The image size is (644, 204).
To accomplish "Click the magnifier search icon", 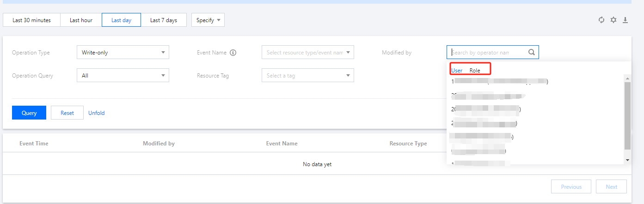I will tap(532, 53).
